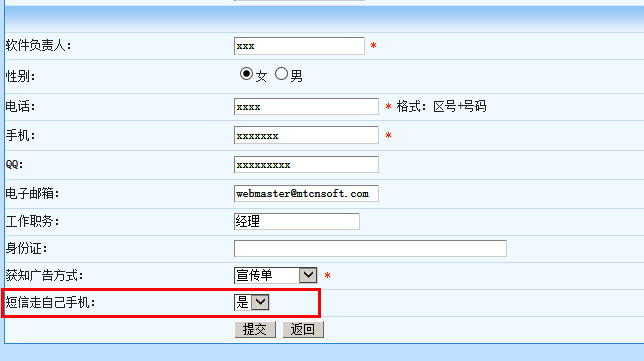Focus the QQ input field
This screenshot has width=644, height=361.
point(306,165)
